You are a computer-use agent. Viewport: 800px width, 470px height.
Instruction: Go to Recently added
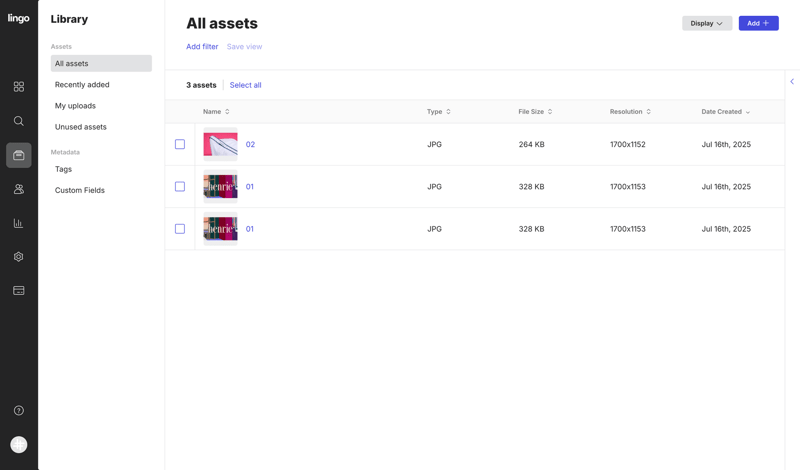[x=82, y=85]
